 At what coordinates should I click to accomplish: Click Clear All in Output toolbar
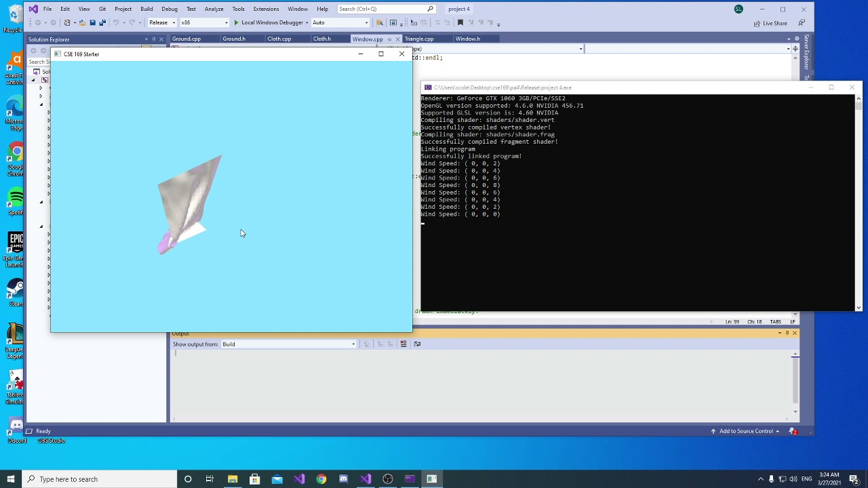click(403, 344)
